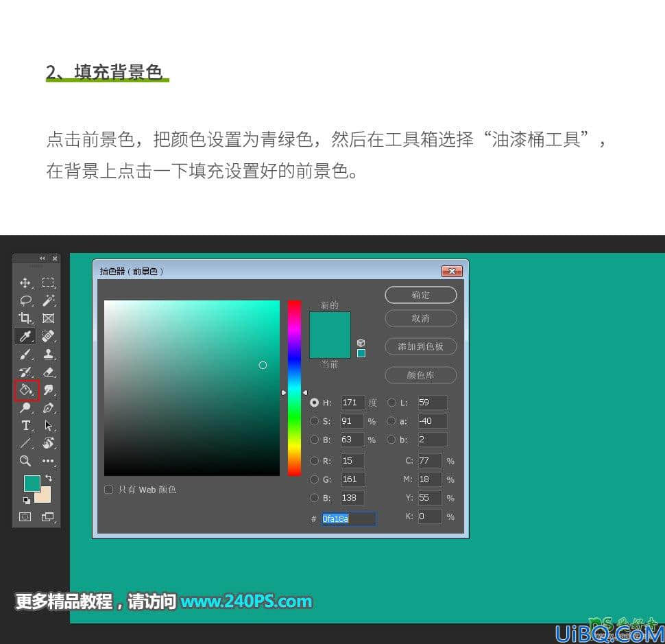Select the Lab a radio button
The image size is (665, 644).
point(391,421)
